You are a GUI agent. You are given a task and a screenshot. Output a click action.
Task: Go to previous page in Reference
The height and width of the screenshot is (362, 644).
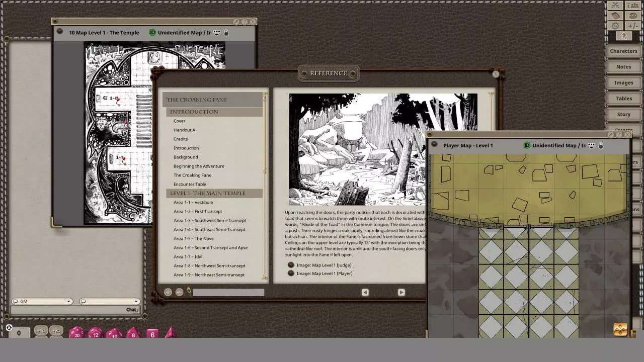365,292
